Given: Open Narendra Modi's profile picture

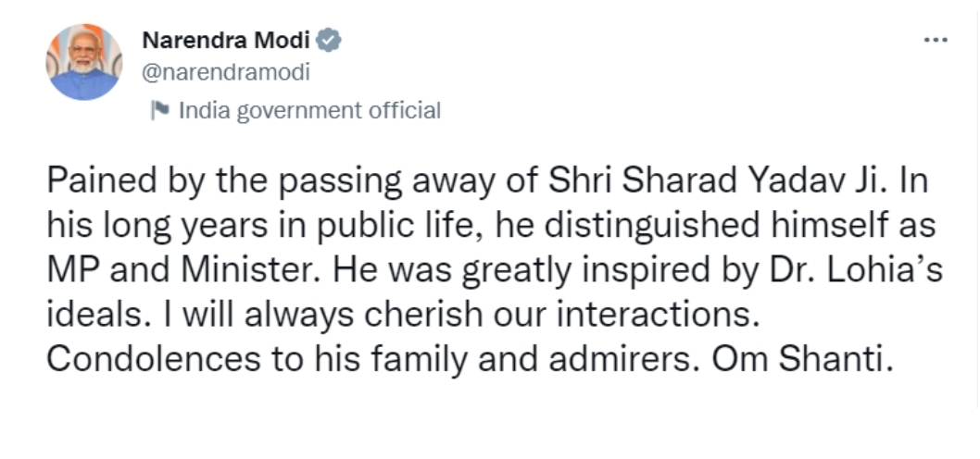Looking at the screenshot, I should click(83, 62).
